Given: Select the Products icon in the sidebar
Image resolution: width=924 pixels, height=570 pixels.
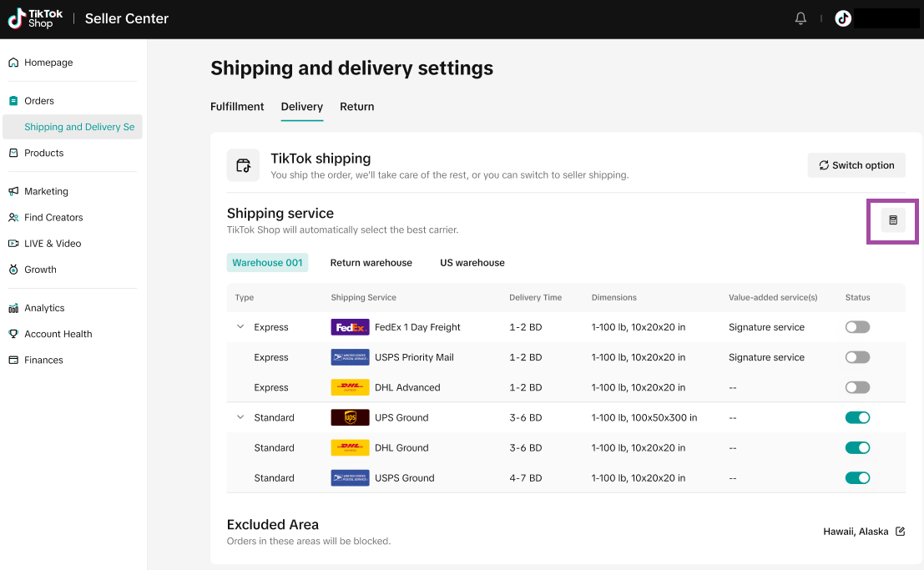Looking at the screenshot, I should (13, 153).
